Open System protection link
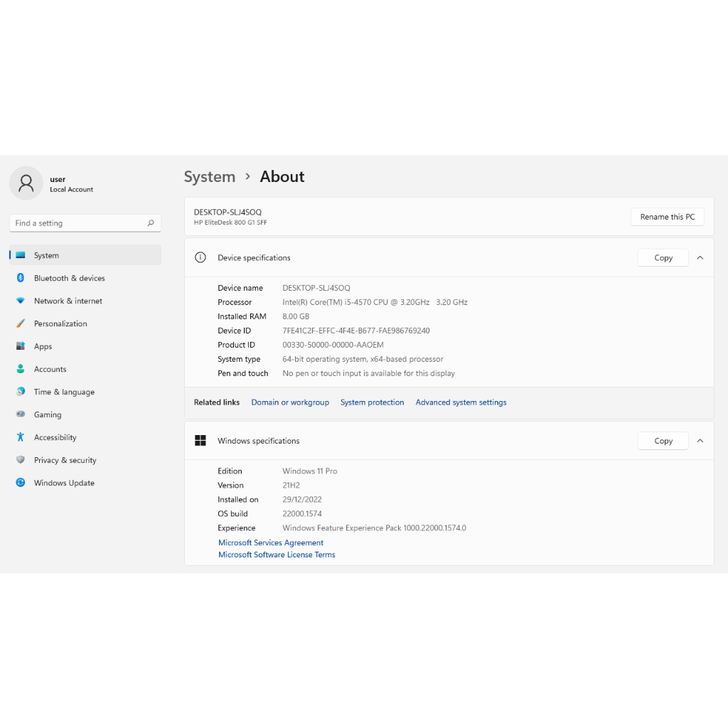This screenshot has height=728, width=728. pyautogui.click(x=373, y=402)
